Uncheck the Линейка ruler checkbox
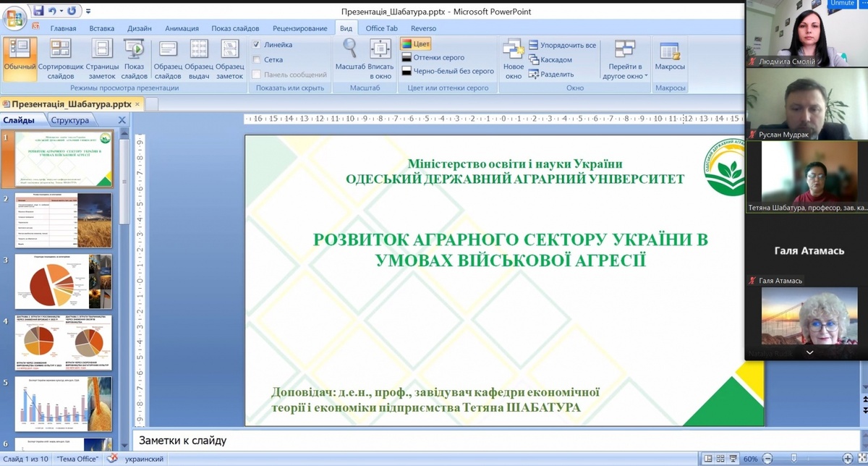Viewport: 868px width, 466px height. point(256,45)
